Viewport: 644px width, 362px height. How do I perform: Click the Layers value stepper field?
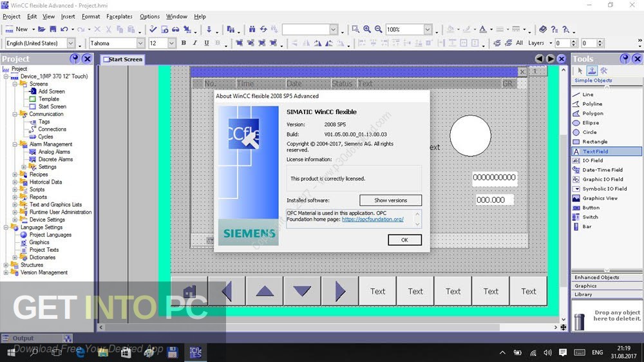[x=566, y=43]
